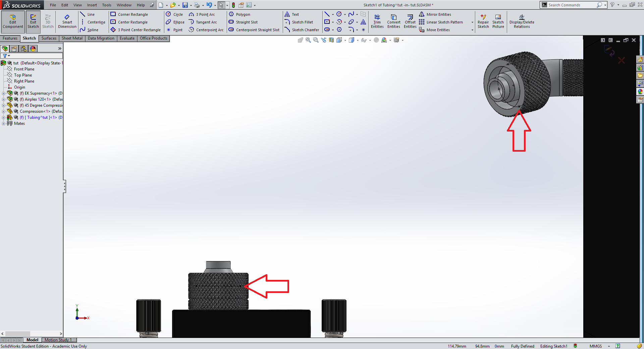
Task: Activate the sketch Text tool
Action: pyautogui.click(x=292, y=14)
